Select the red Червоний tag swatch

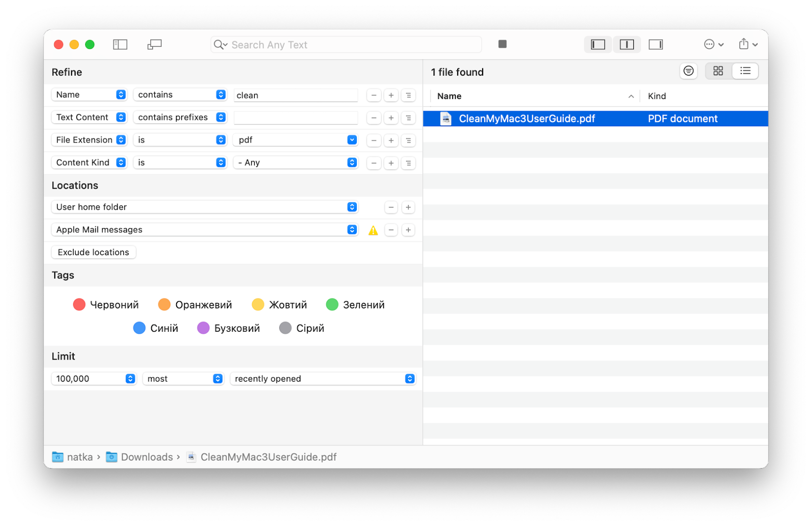click(79, 304)
